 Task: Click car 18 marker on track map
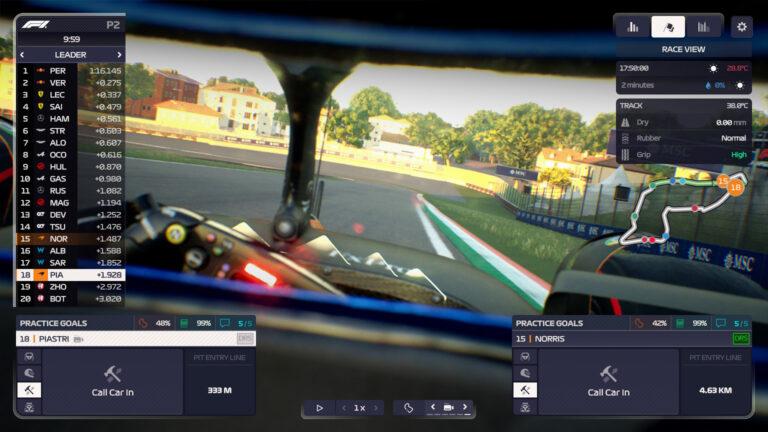735,188
